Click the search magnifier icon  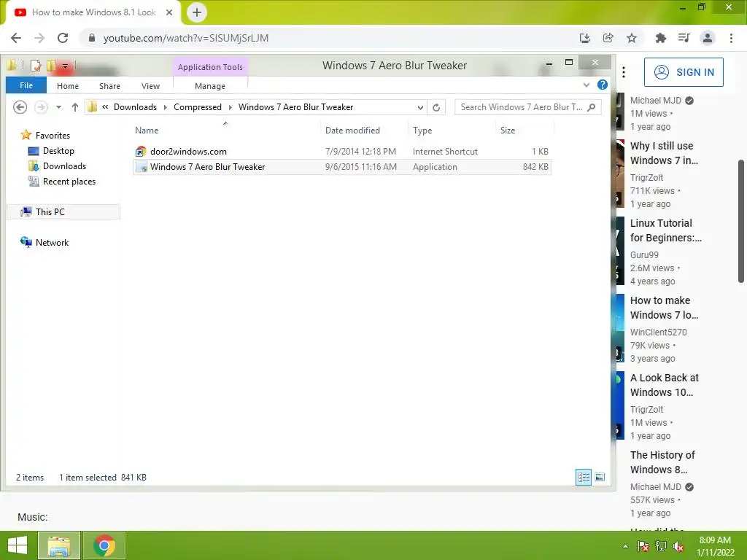pyautogui.click(x=592, y=107)
